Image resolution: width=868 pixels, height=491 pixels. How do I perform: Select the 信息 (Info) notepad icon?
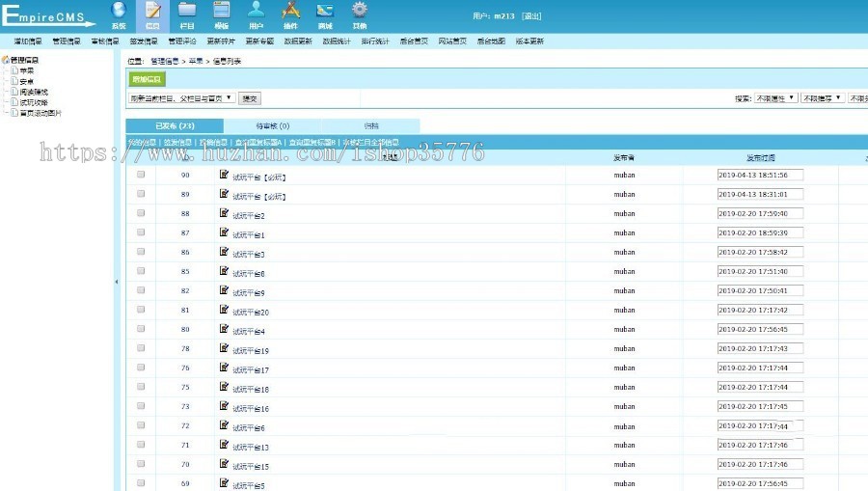[152, 10]
